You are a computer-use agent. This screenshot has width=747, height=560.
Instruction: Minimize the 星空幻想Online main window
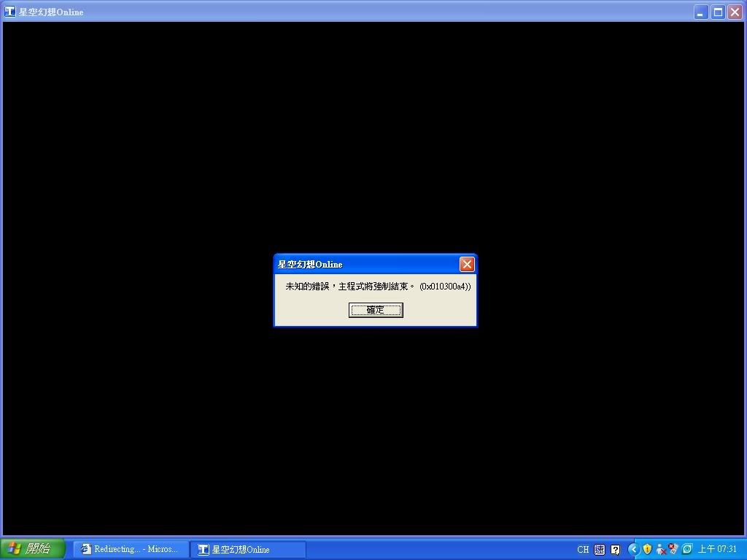[701, 12]
